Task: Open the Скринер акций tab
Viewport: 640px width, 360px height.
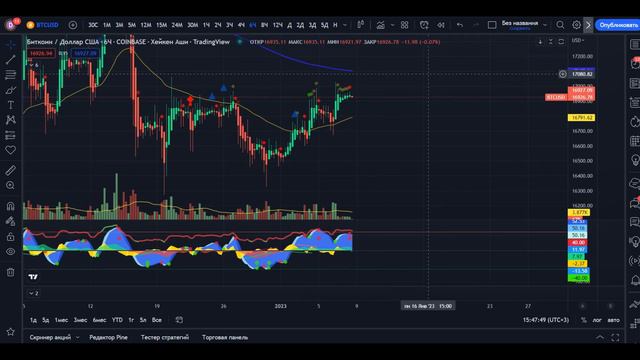Action: [50, 337]
